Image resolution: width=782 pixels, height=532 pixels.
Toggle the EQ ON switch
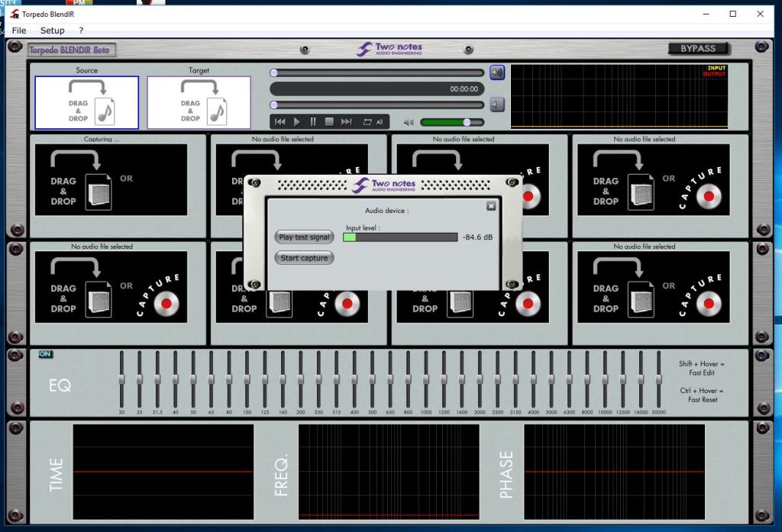45,354
